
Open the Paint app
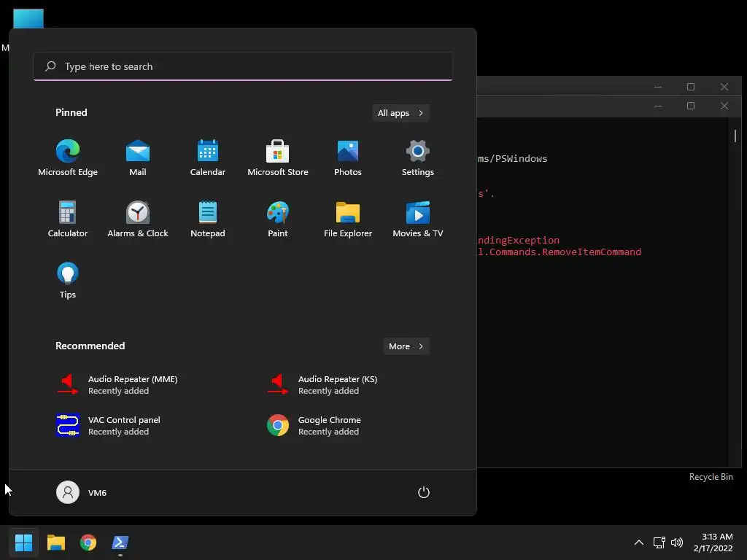pos(278,219)
